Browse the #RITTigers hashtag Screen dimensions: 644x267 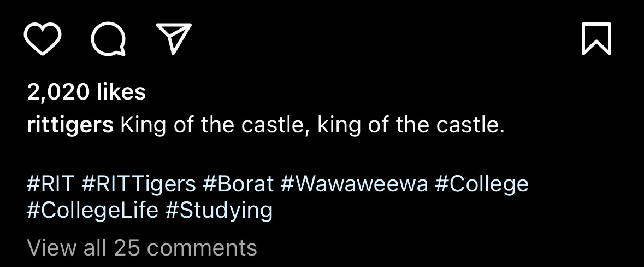(x=139, y=184)
